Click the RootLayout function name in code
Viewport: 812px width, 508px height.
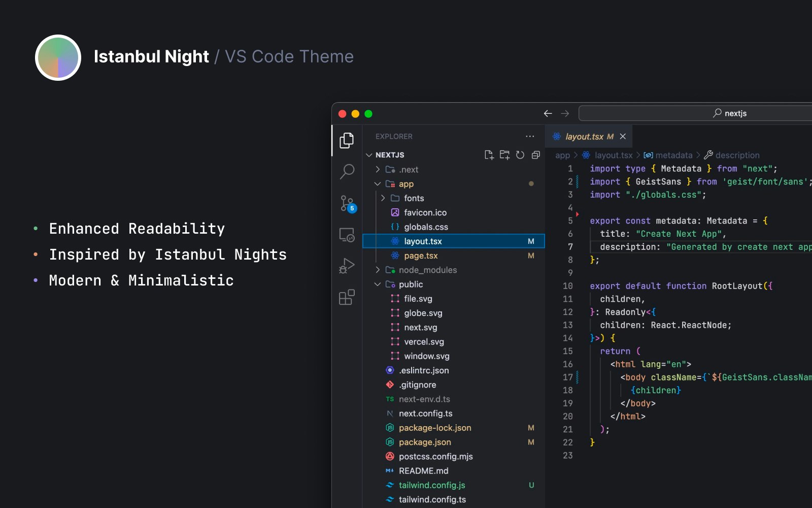tap(737, 286)
